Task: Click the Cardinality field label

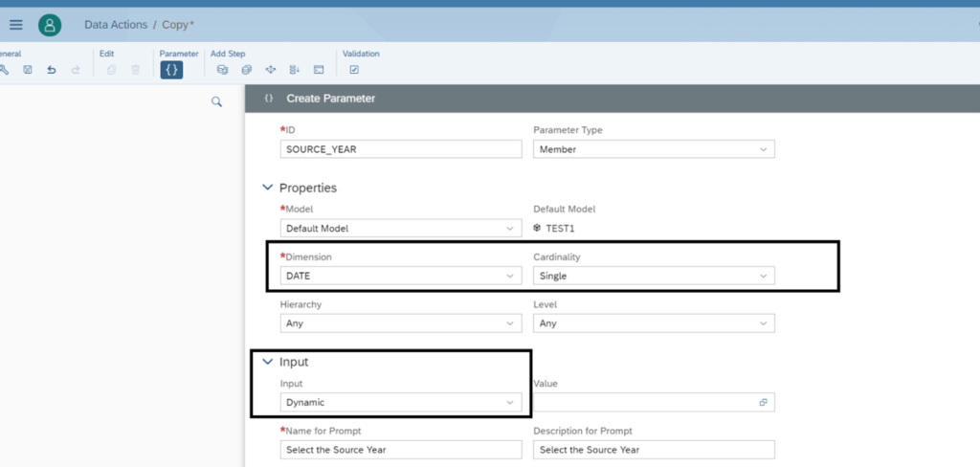Action: point(557,256)
